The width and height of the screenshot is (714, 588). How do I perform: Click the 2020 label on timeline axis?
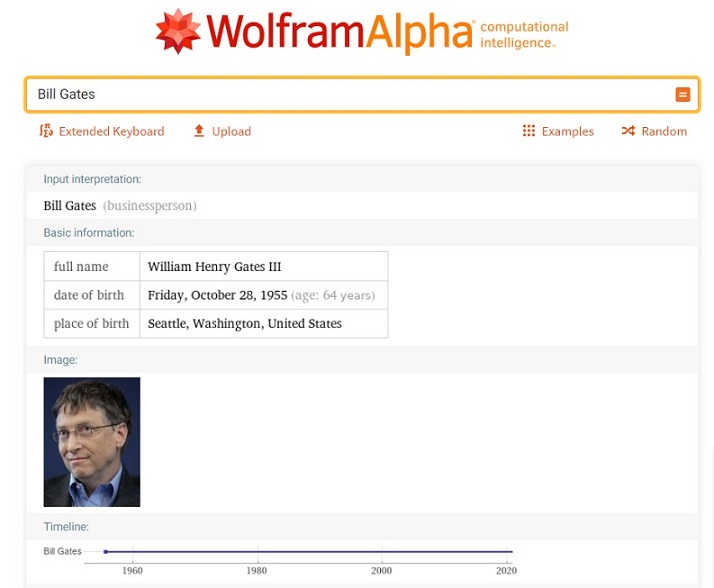[x=506, y=571]
